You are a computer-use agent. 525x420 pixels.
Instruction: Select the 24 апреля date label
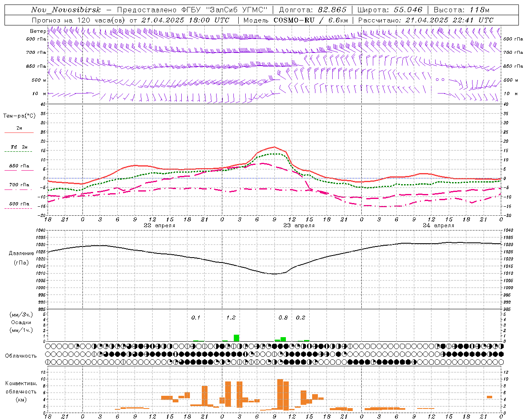438,226
